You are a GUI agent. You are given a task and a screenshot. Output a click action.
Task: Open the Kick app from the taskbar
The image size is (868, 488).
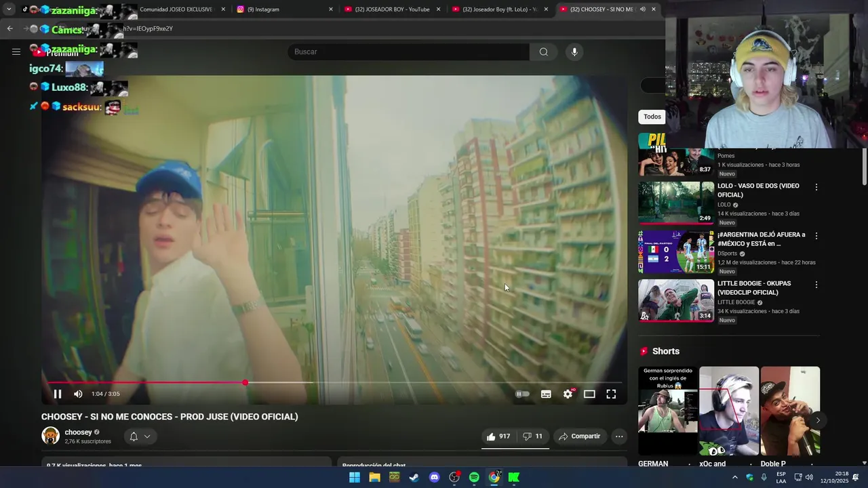pos(514,477)
